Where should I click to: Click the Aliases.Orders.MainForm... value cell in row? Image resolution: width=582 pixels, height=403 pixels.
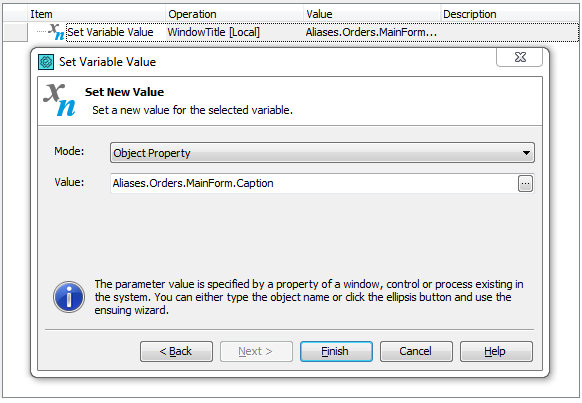pos(371,32)
